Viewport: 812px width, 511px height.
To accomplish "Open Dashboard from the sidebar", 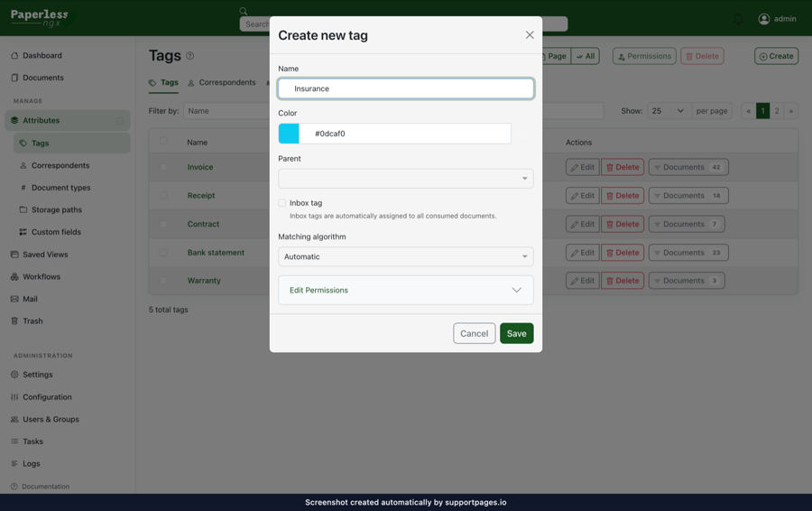I will [x=42, y=55].
